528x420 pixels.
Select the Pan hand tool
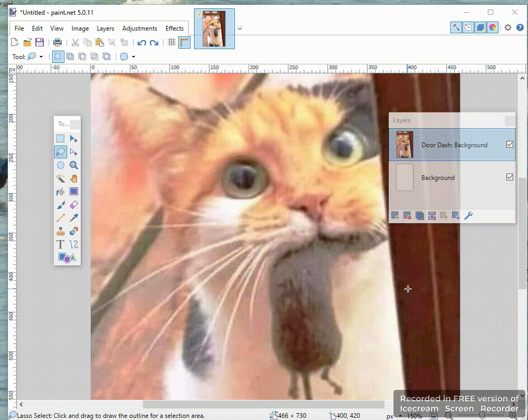coord(73,178)
